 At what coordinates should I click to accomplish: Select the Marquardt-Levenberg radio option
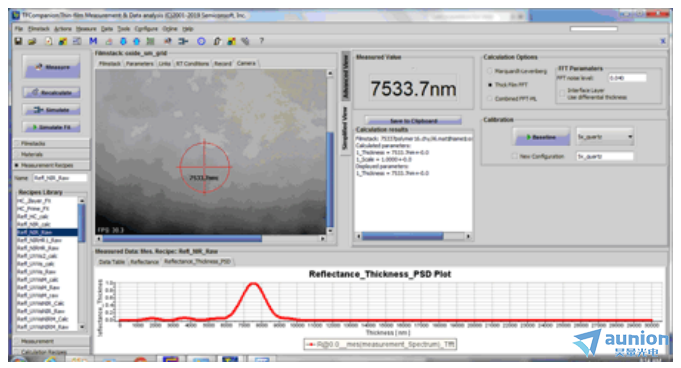click(490, 71)
